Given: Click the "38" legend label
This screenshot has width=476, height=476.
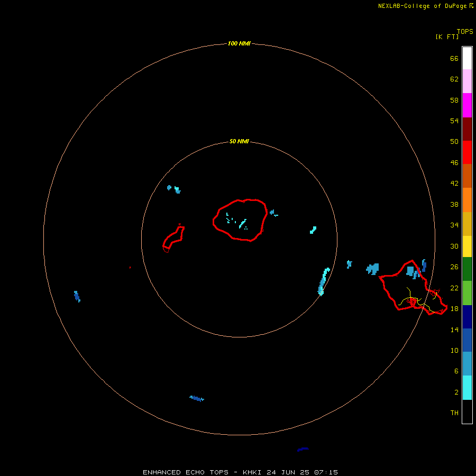Looking at the screenshot, I should click(454, 205).
